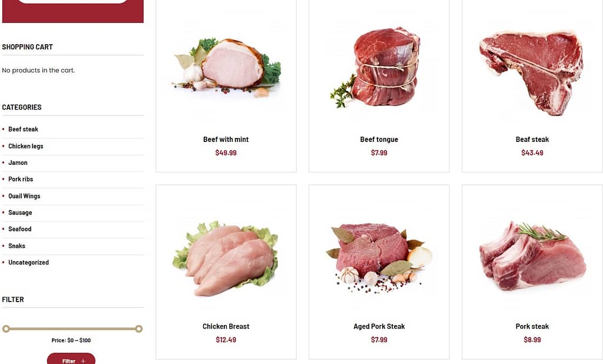This screenshot has width=603, height=364.
Task: Select the Jamon category
Action: pos(18,163)
